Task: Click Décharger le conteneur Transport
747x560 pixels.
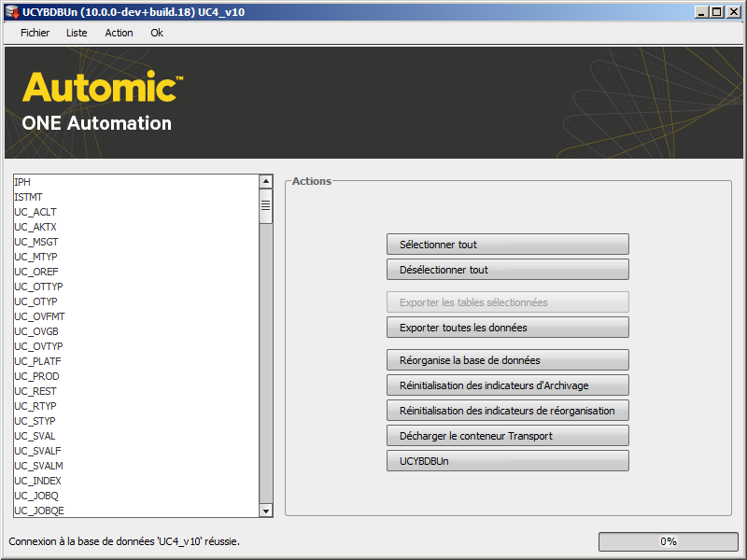Action: click(x=507, y=436)
